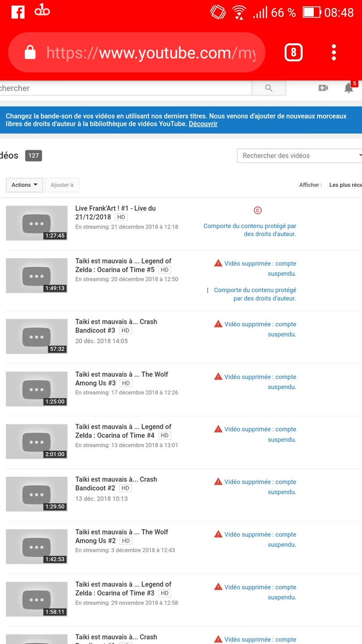Open title Legend of Zelda Ocarina of Time #3
Image resolution: width=362 pixels, height=644 pixels.
pos(123,589)
